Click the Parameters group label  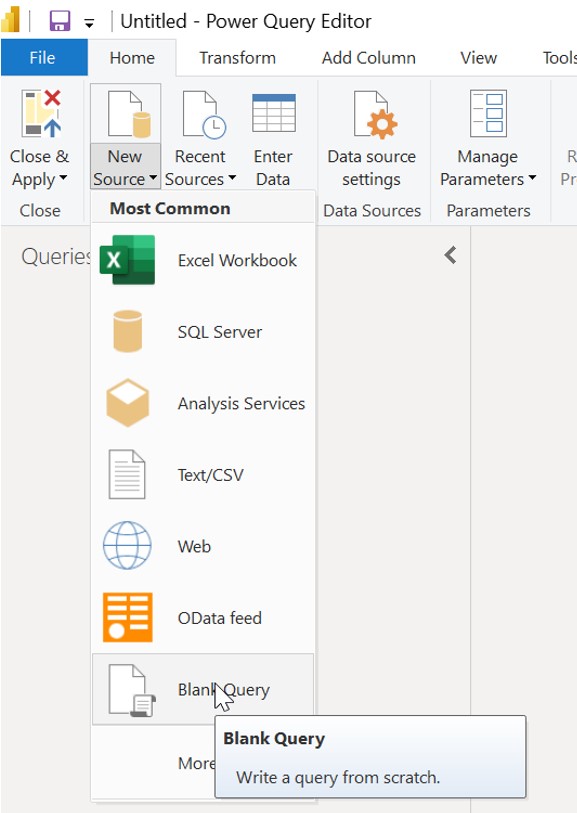488,211
